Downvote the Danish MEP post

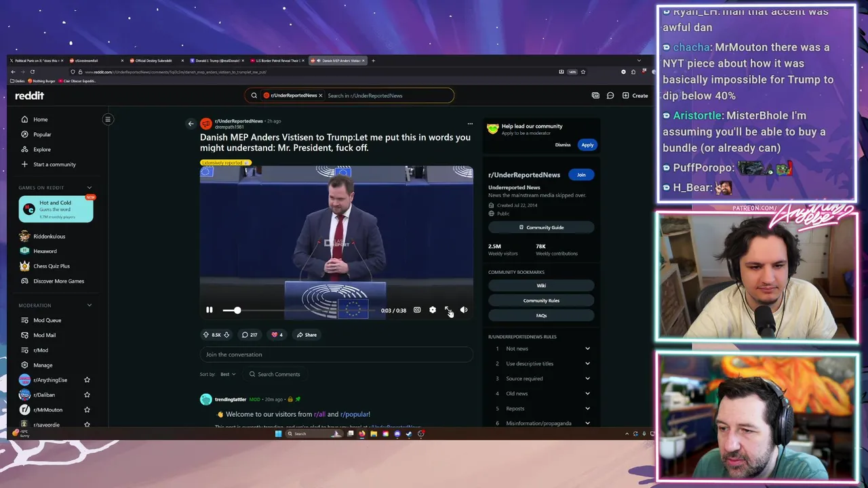pos(226,335)
